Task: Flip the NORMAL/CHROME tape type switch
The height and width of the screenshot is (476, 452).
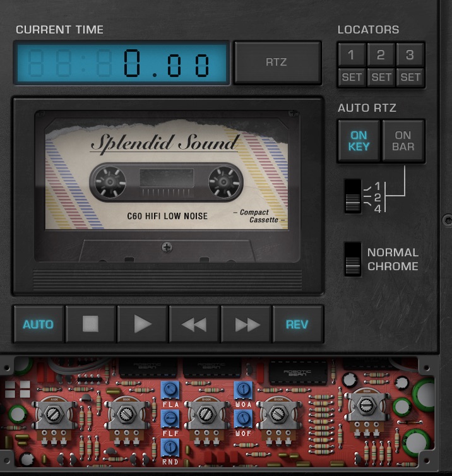Action: [353, 259]
